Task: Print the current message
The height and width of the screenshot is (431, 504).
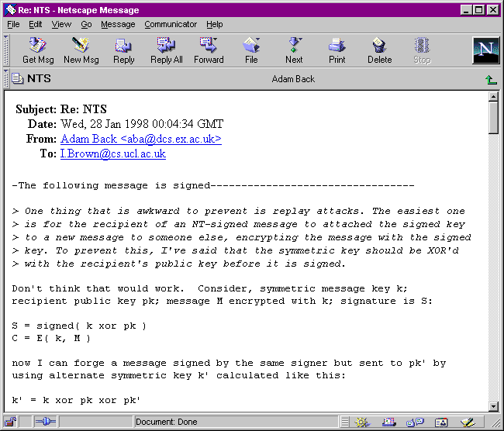Action: click(x=337, y=50)
